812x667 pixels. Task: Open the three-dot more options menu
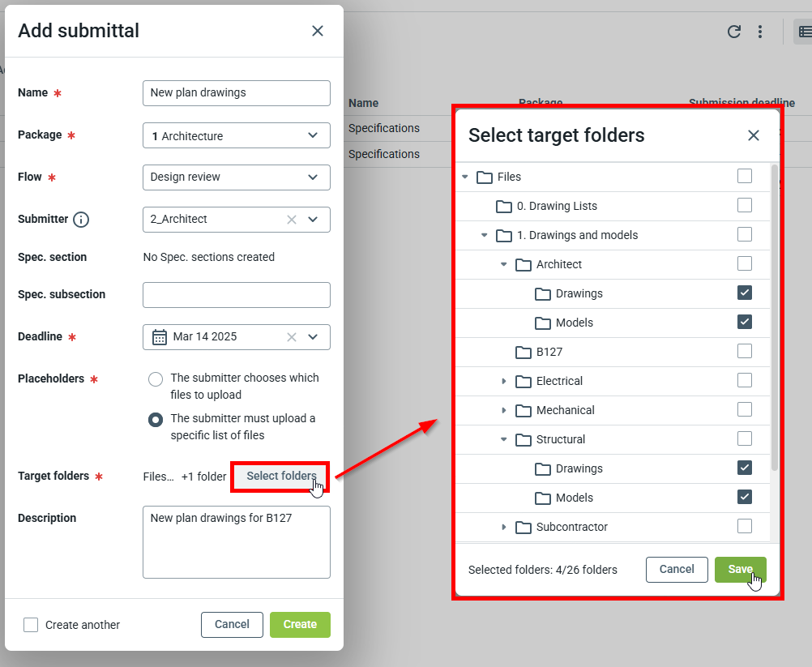tap(760, 32)
